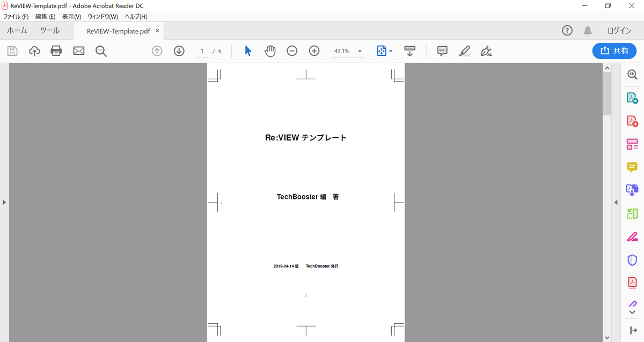Go to next page arrow
Viewport: 644px width, 342px height.
coord(179,51)
